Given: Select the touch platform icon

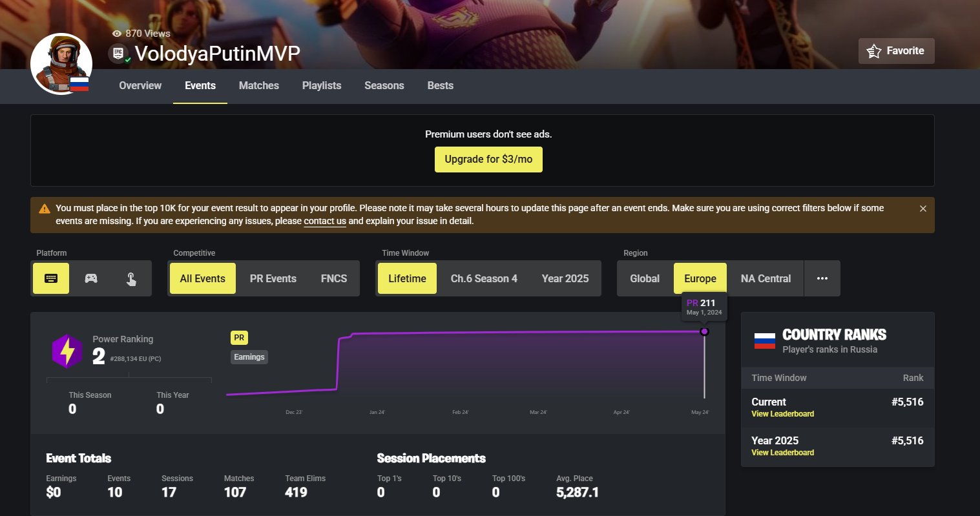Looking at the screenshot, I should 131,278.
